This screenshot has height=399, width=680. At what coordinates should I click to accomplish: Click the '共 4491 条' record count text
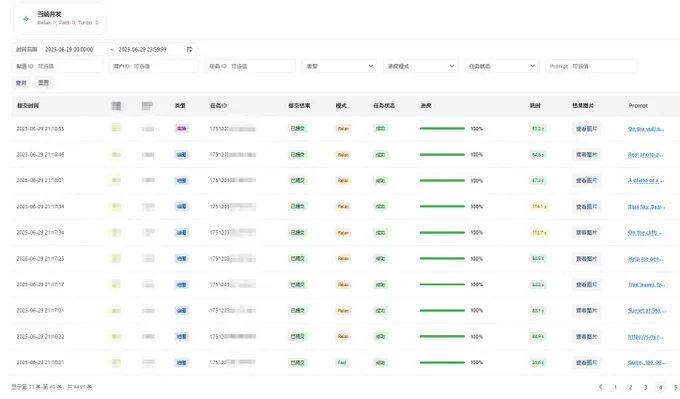click(x=80, y=387)
